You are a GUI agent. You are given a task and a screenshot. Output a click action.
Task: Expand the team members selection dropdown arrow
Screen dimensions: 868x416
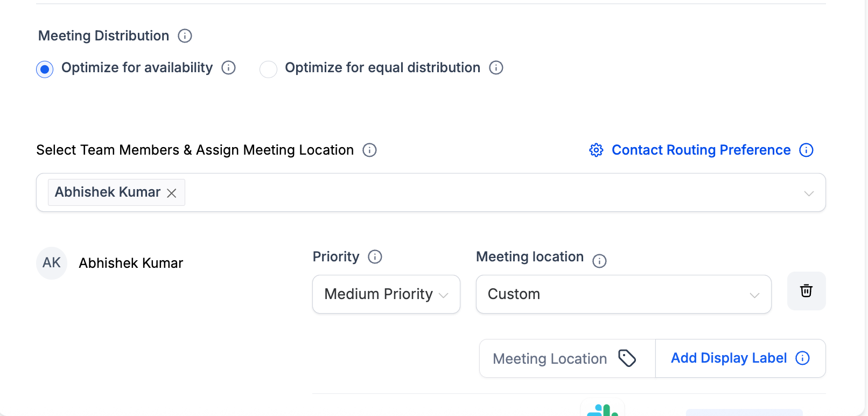808,193
